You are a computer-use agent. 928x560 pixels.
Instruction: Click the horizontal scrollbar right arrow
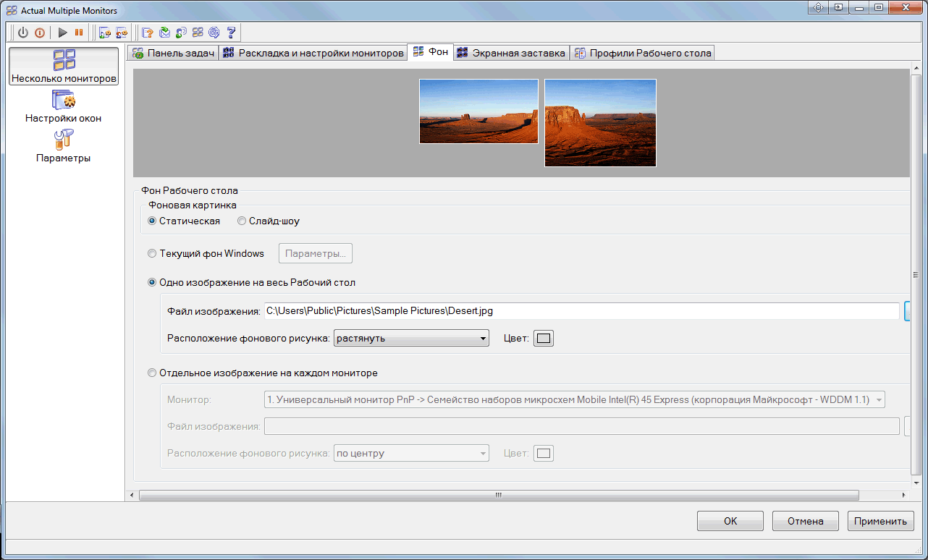(904, 495)
